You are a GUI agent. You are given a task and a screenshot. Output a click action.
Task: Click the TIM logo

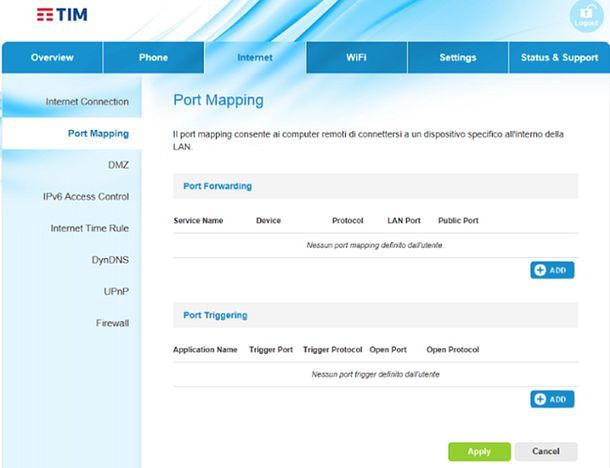(60, 16)
